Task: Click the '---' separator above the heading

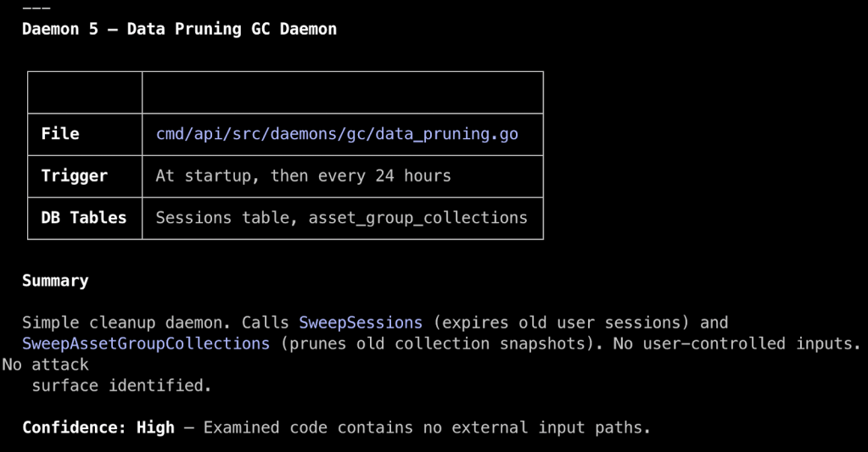Action: tap(36, 8)
